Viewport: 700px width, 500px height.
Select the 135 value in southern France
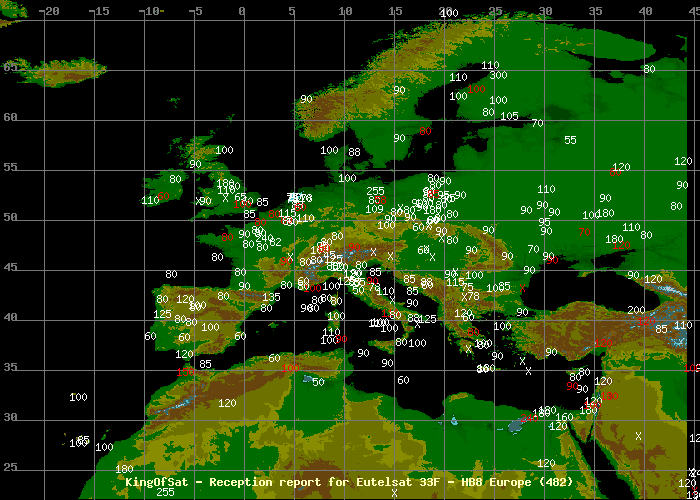271,297
